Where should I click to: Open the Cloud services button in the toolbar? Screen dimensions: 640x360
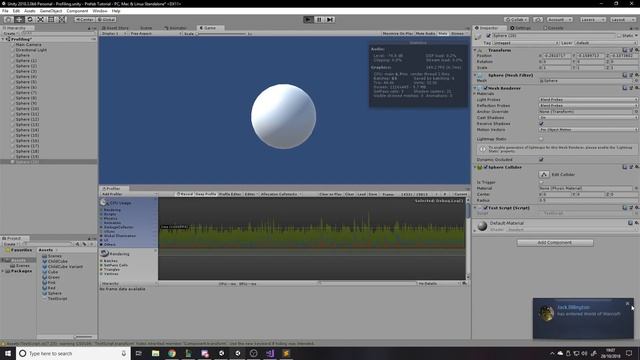(x=538, y=19)
